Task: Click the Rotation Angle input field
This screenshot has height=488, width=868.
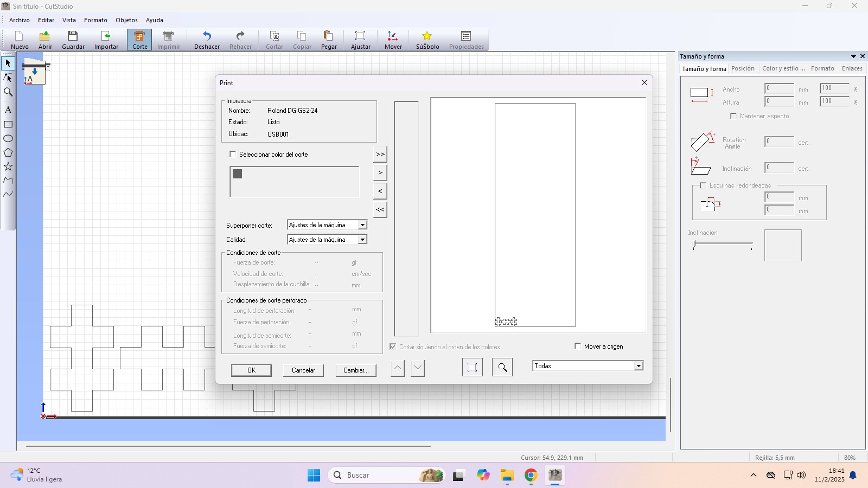Action: click(779, 142)
